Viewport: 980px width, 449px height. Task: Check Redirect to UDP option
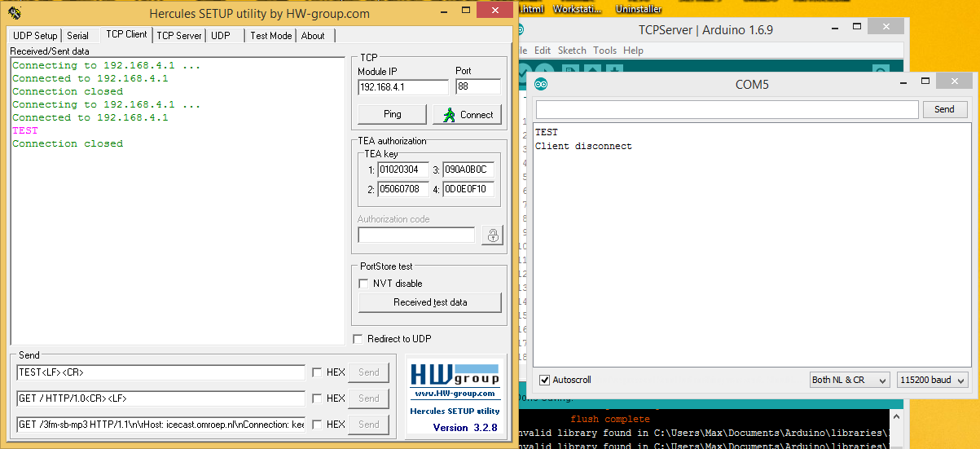358,339
